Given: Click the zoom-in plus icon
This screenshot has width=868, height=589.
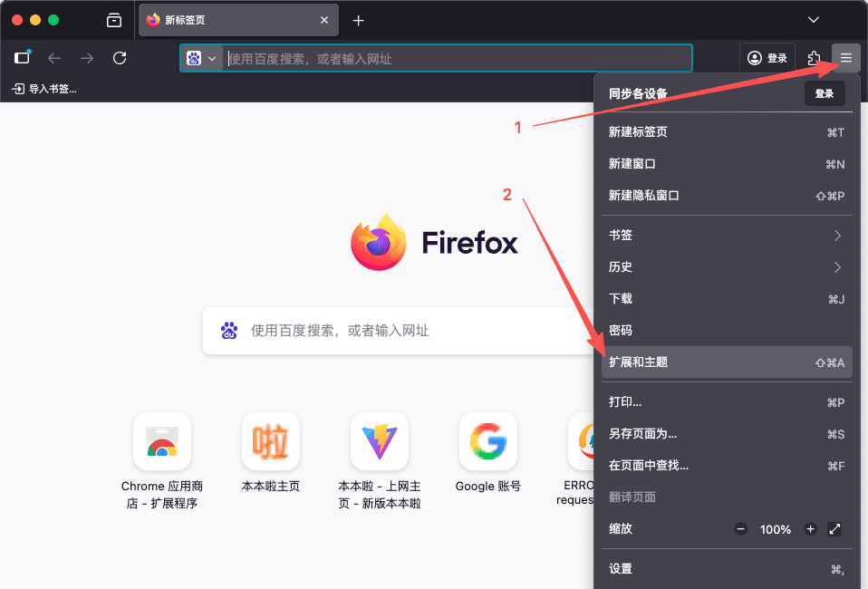Looking at the screenshot, I should pyautogui.click(x=810, y=529).
